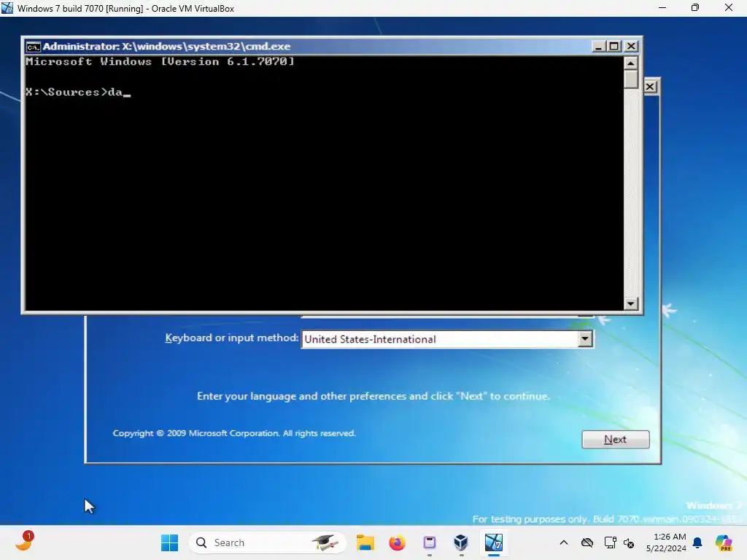This screenshot has height=560, width=747.
Task: Click the cloud sync tray icon
Action: (587, 542)
